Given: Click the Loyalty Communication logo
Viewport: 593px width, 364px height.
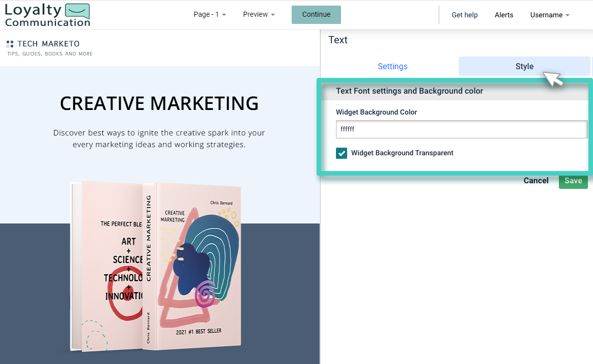Looking at the screenshot, I should click(x=46, y=14).
